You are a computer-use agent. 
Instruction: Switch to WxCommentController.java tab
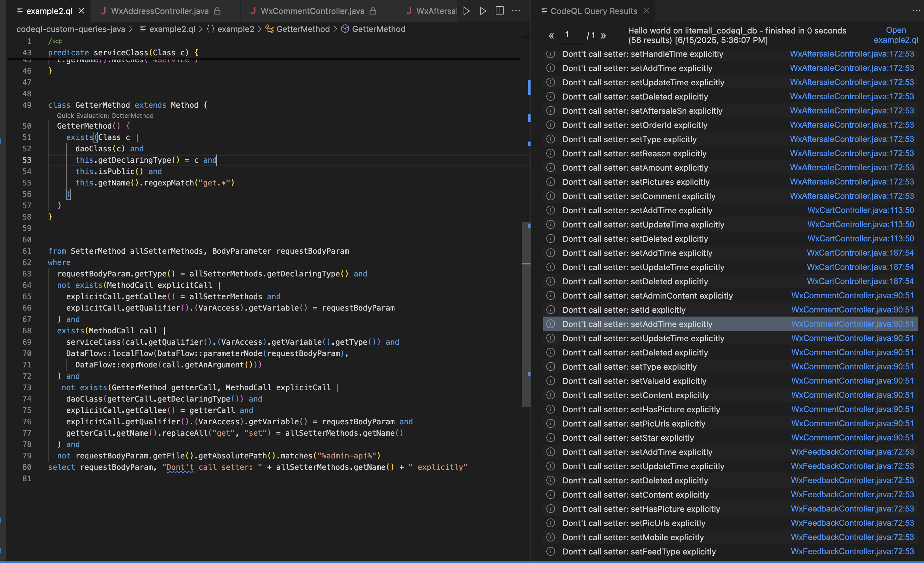pyautogui.click(x=312, y=11)
